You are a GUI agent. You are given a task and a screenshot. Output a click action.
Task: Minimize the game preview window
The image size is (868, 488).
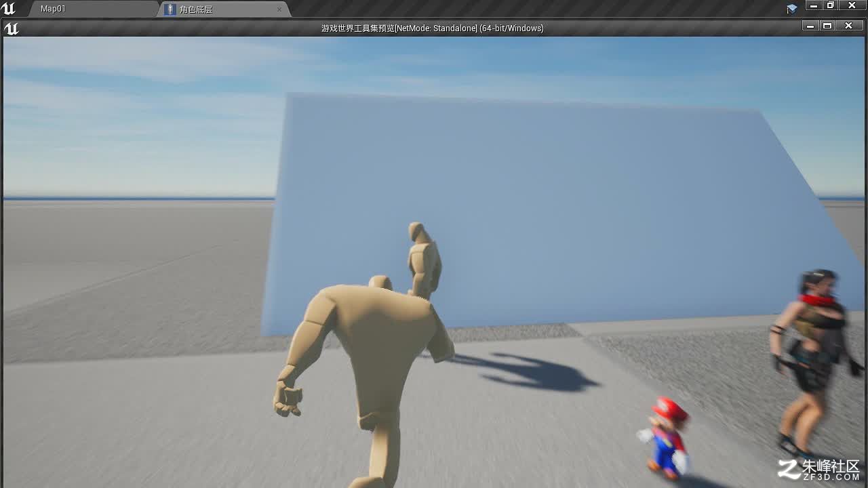tap(810, 26)
